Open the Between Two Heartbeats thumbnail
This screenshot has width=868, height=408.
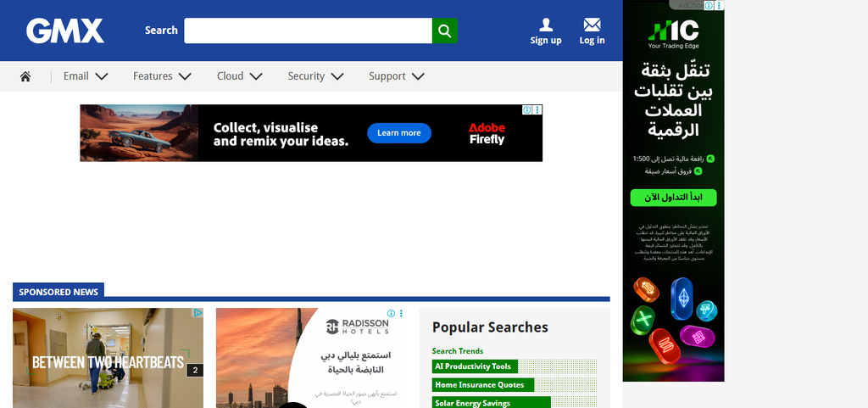tap(108, 358)
